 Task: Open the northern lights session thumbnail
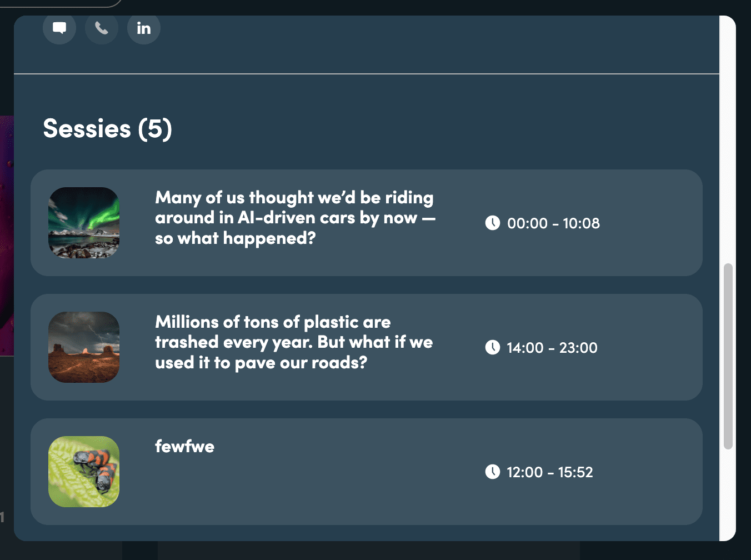84,223
